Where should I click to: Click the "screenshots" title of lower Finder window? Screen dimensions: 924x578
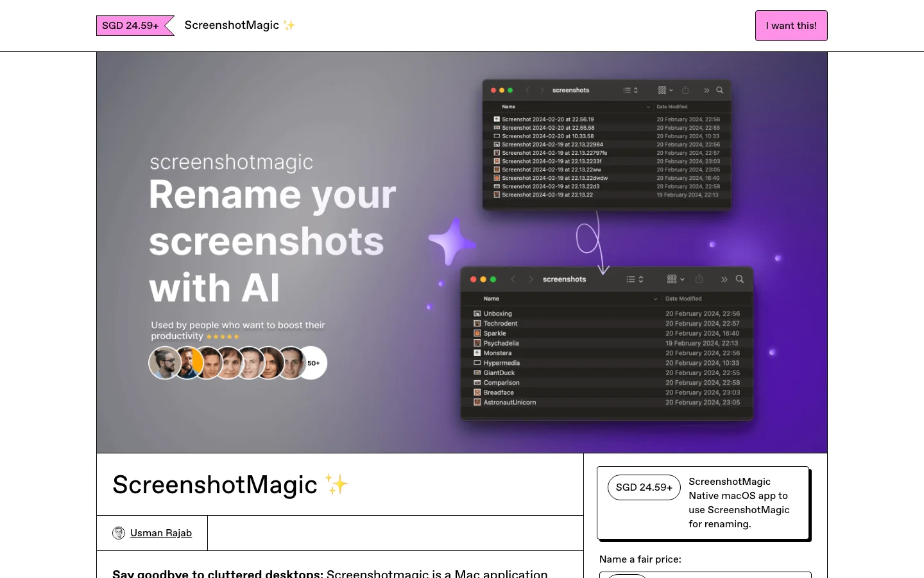coord(565,279)
